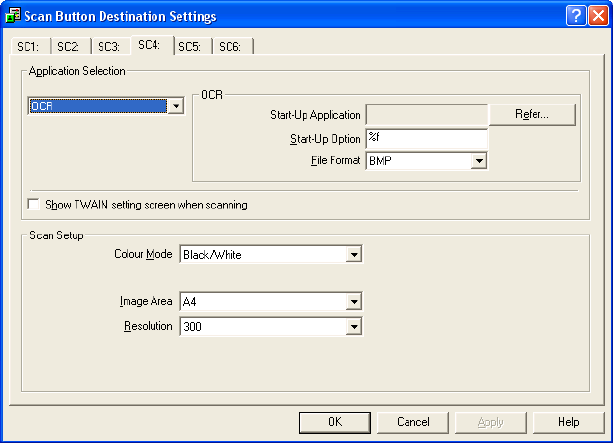Go to the SC6 tab
This screenshot has width=613, height=443.
click(231, 46)
